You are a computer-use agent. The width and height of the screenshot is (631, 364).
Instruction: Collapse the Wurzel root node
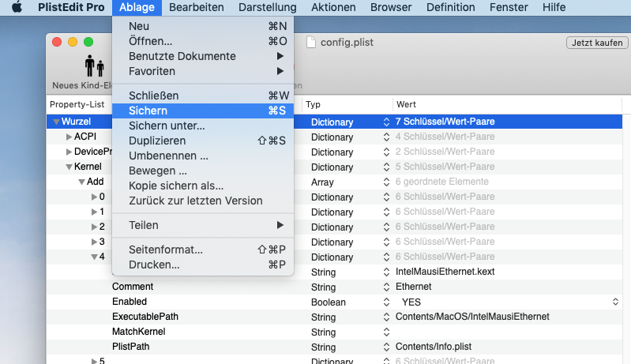pos(55,122)
